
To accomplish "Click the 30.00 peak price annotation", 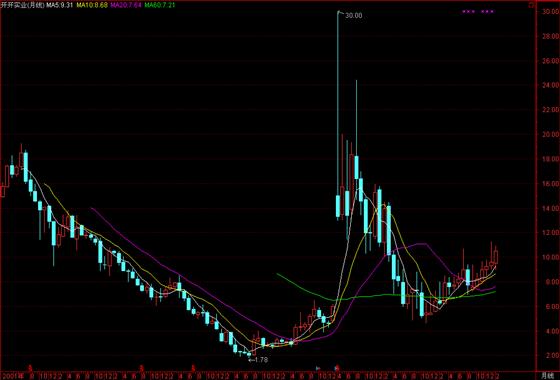I will tap(354, 16).
